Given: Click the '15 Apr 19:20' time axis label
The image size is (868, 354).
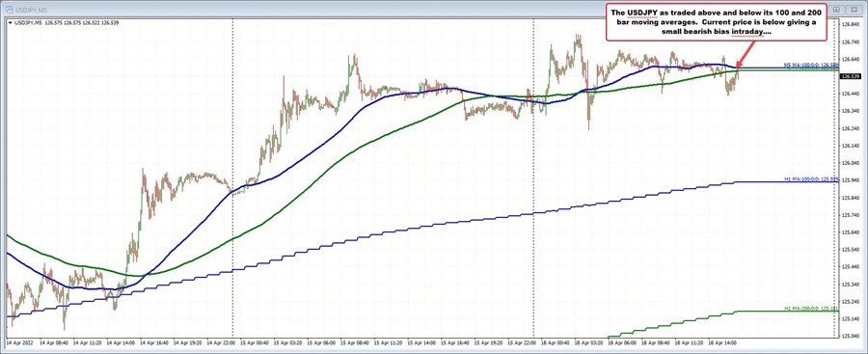Looking at the screenshot, I should point(488,343).
